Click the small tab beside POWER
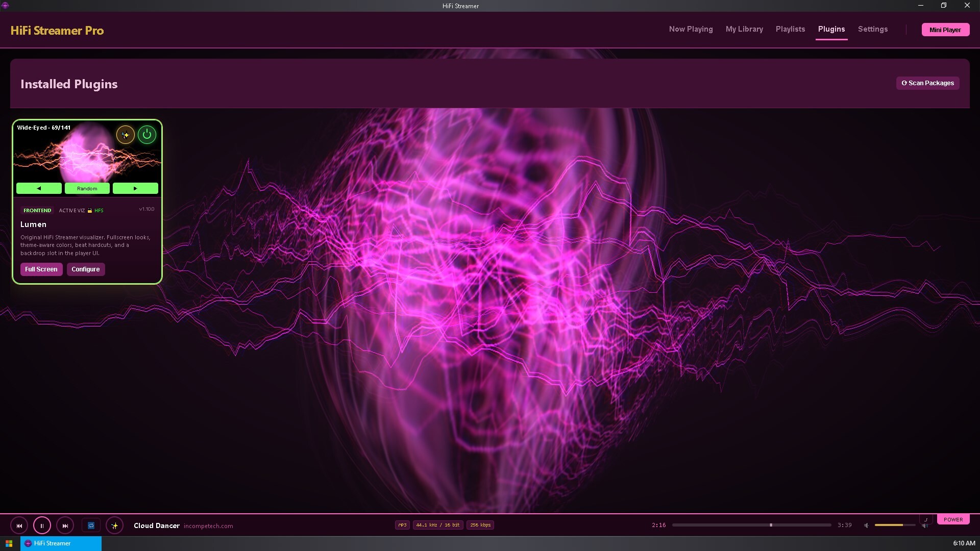 click(x=926, y=519)
